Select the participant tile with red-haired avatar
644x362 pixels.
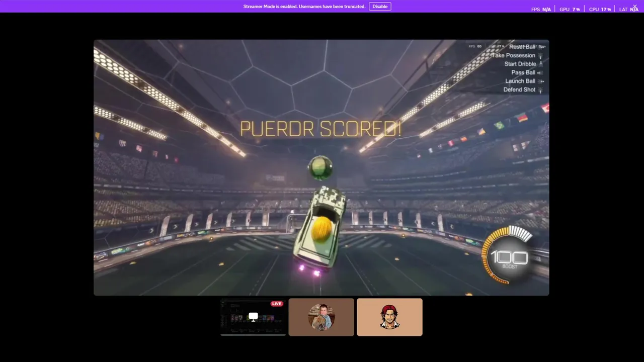click(389, 317)
